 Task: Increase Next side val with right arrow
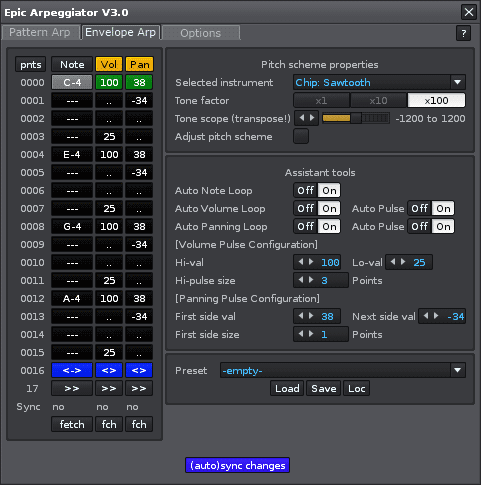pyautogui.click(x=436, y=316)
